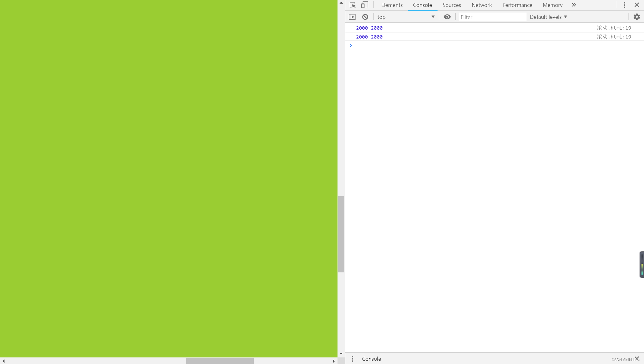Close the bottom Console drawer
This screenshot has width=644, height=364.
point(637,358)
